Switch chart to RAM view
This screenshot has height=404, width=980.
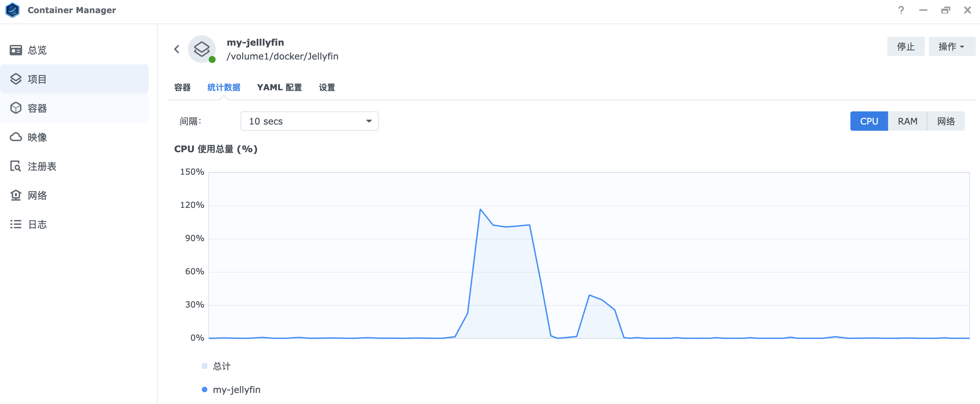(907, 121)
